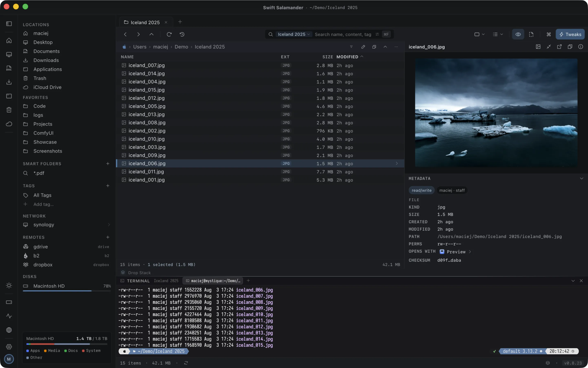Image resolution: width=588 pixels, height=368 pixels.
Task: Open a new tab with plus
Action: (180, 22)
